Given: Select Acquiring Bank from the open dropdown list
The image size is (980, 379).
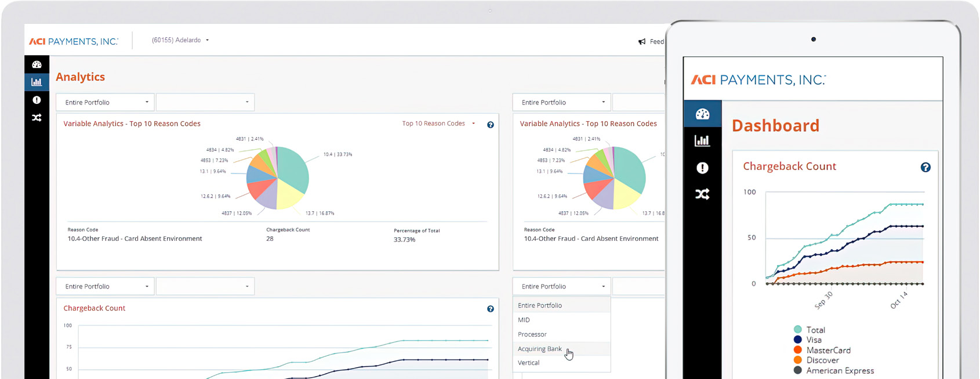Looking at the screenshot, I should [540, 349].
